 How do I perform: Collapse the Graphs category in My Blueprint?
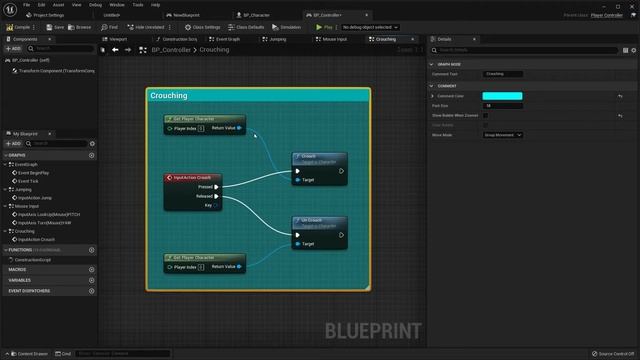point(6,156)
